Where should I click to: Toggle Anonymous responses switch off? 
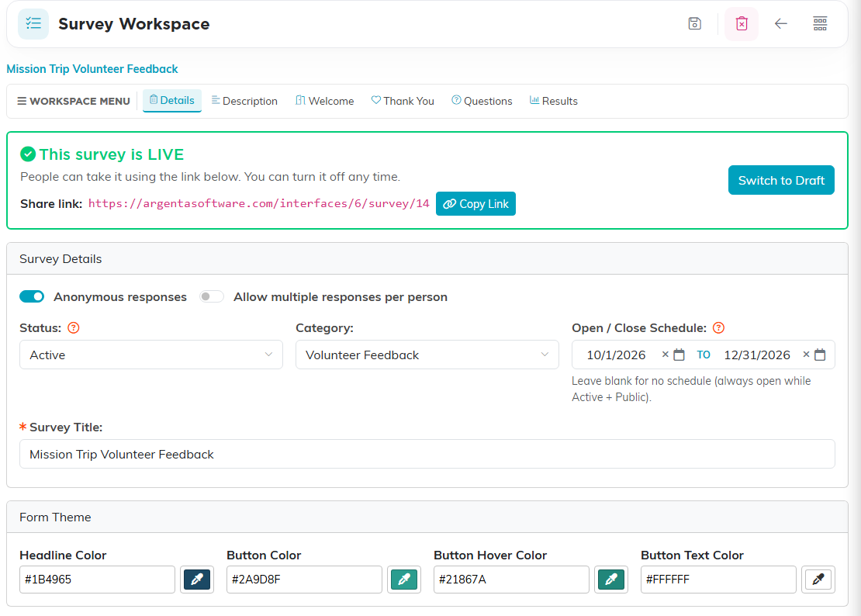[32, 296]
